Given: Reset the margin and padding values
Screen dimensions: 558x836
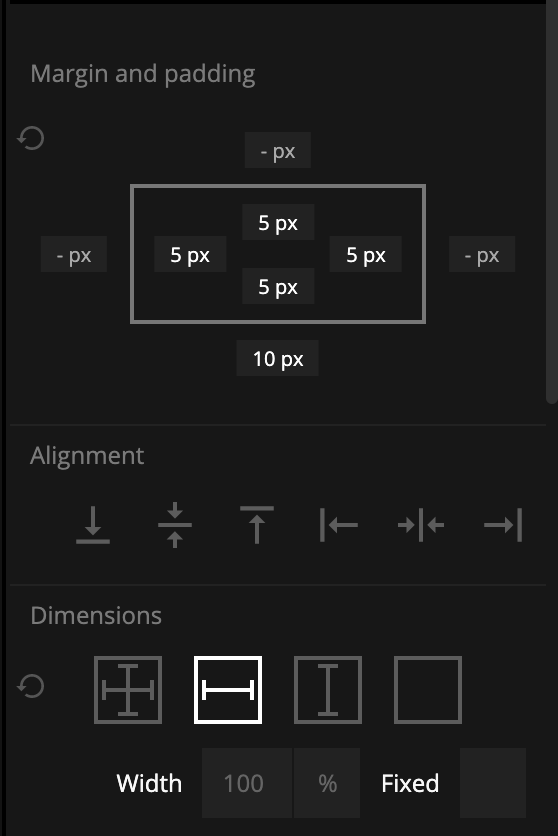Looking at the screenshot, I should tap(30, 139).
